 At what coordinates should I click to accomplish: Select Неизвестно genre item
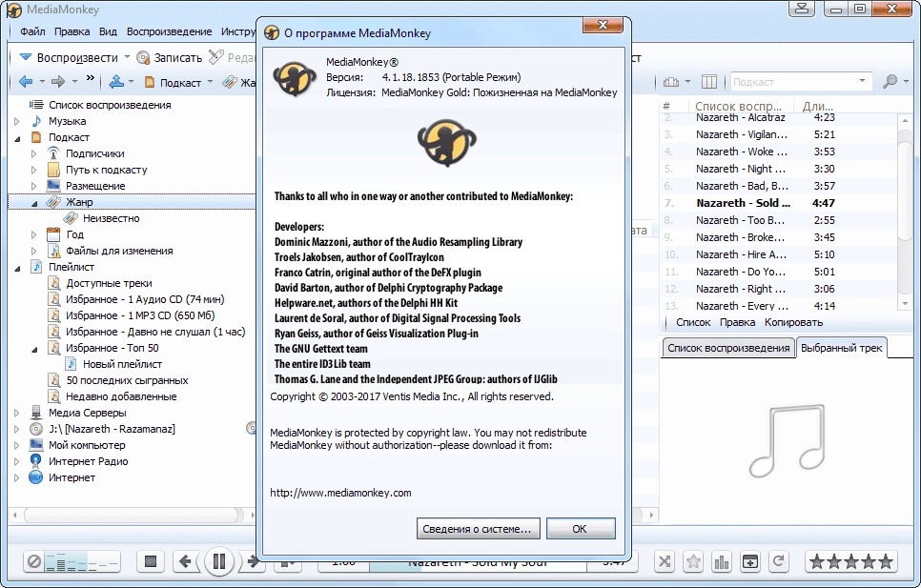[111, 218]
